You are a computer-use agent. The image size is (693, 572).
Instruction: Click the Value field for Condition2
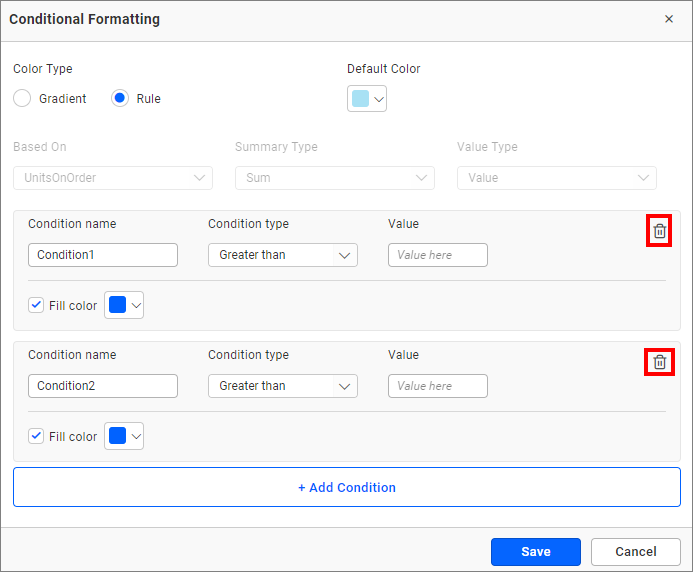click(437, 386)
